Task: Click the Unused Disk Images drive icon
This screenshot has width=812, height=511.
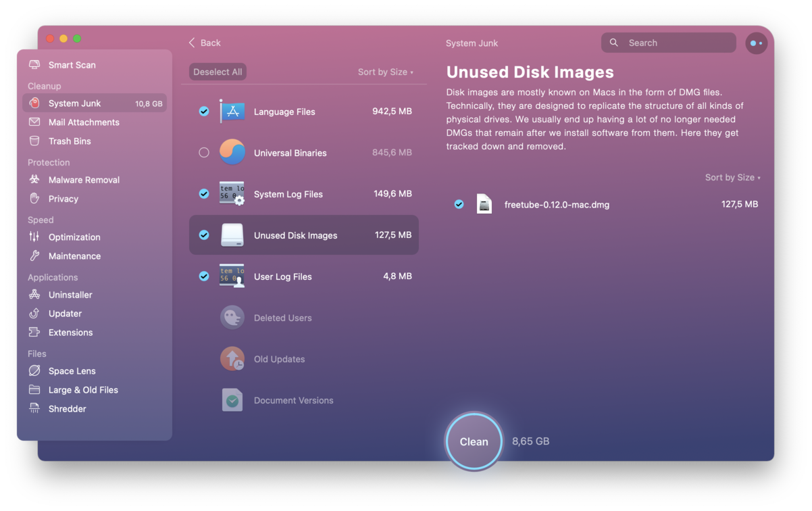Action: [232, 235]
